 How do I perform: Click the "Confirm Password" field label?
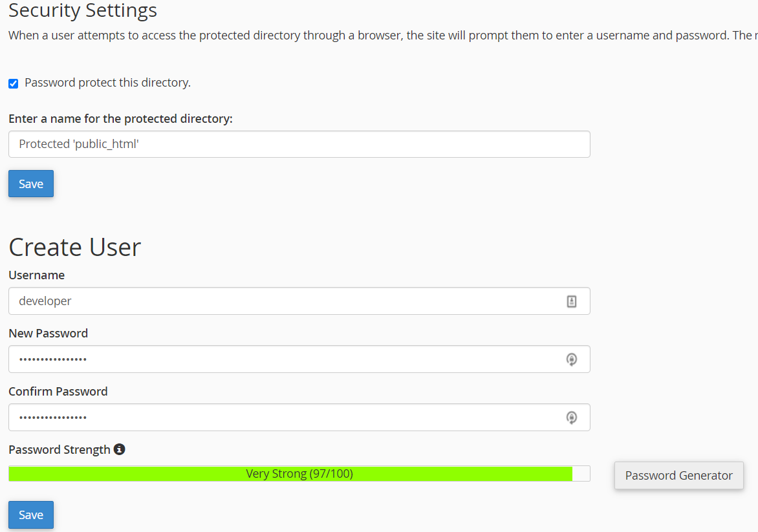tap(58, 391)
